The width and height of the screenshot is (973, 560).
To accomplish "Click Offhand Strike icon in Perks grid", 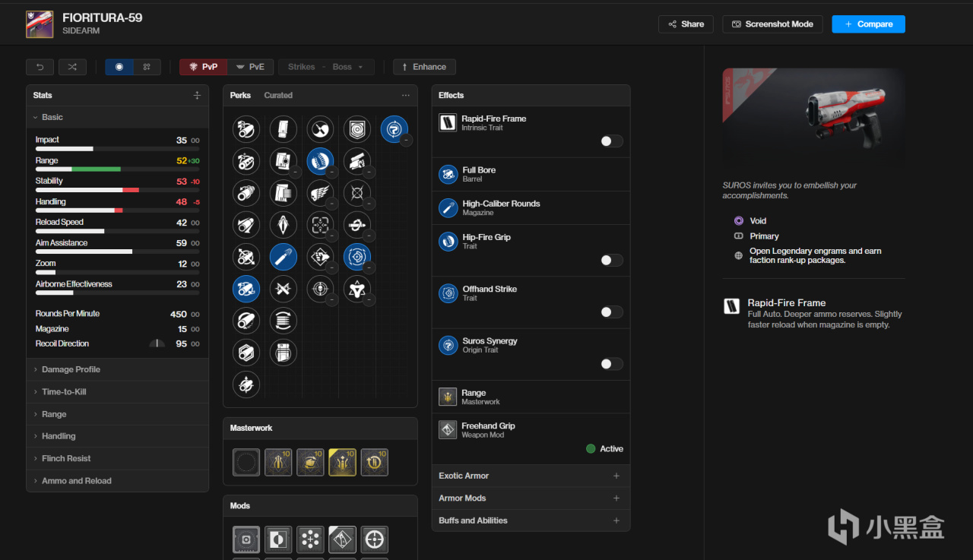I will tap(357, 257).
